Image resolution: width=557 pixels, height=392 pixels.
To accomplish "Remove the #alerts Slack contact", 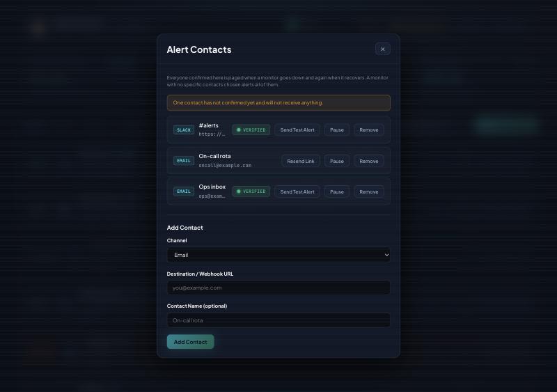I will (369, 130).
